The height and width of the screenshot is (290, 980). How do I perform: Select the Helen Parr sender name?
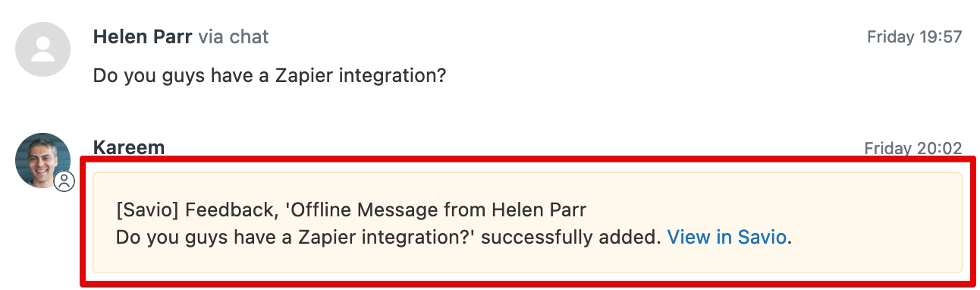(x=143, y=36)
